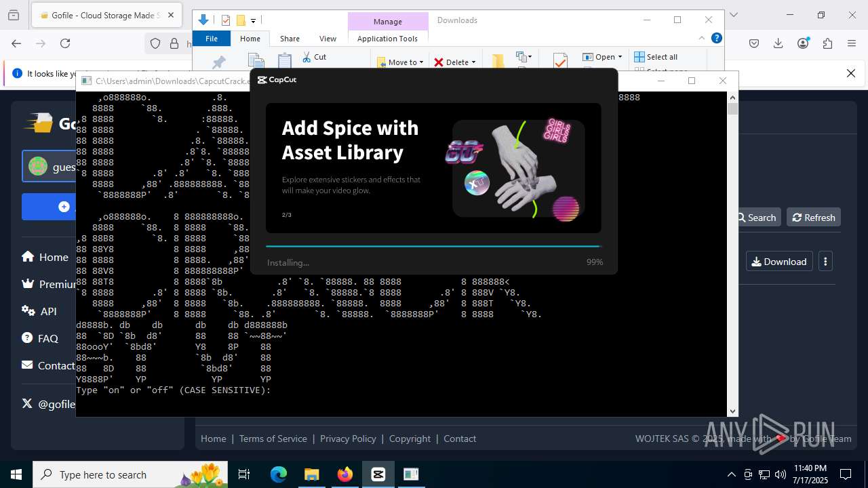Click the Cut command in Explorer
The height and width of the screenshot is (488, 868).
click(x=314, y=57)
